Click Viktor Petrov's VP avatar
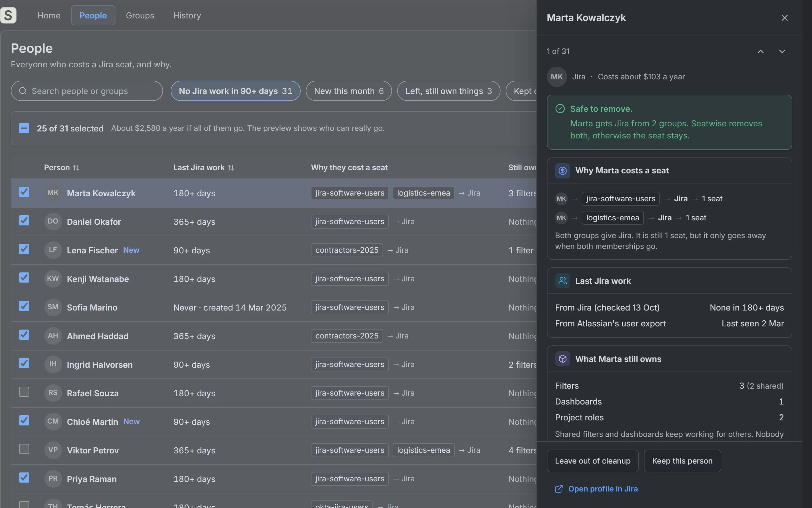 tap(53, 450)
